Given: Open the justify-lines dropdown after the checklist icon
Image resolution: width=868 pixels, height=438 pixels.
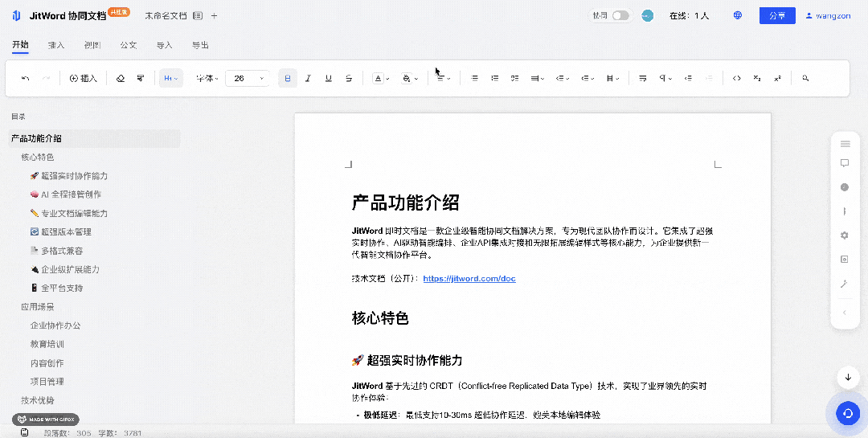Looking at the screenshot, I should pos(538,79).
